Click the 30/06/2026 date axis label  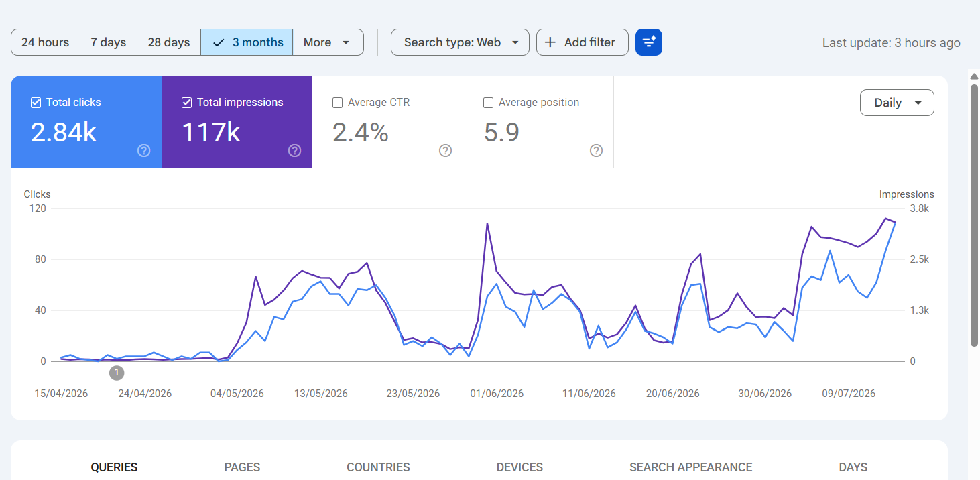coord(765,394)
